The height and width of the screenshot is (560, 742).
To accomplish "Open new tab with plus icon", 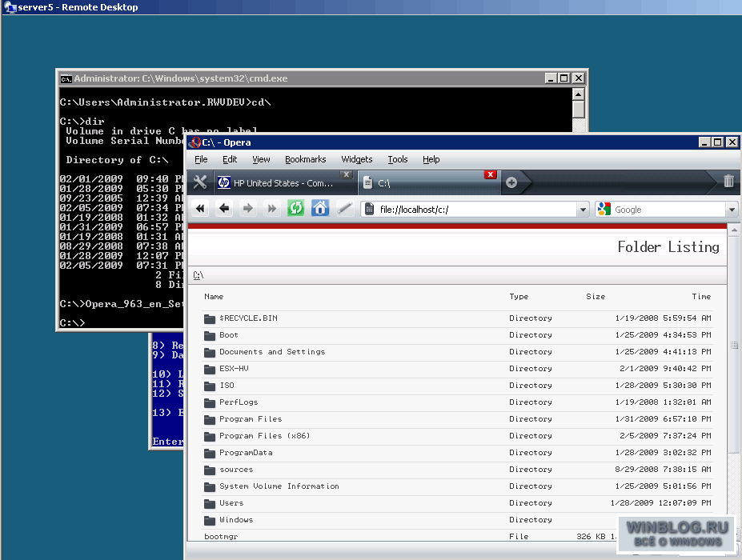I will [x=511, y=182].
